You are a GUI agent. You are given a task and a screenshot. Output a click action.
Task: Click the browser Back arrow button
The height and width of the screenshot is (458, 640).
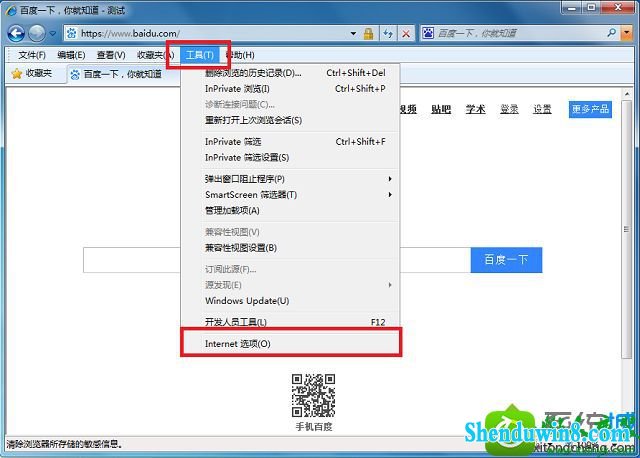coord(16,33)
